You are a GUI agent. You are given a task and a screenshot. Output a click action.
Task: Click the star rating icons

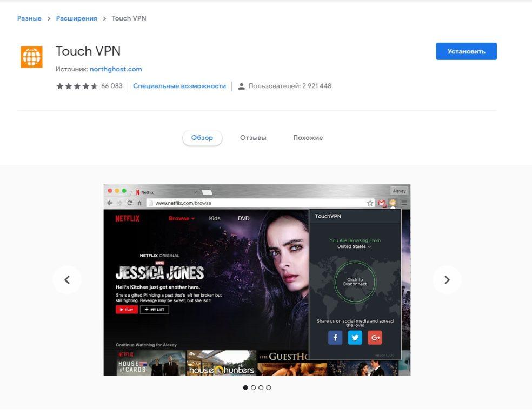[77, 86]
